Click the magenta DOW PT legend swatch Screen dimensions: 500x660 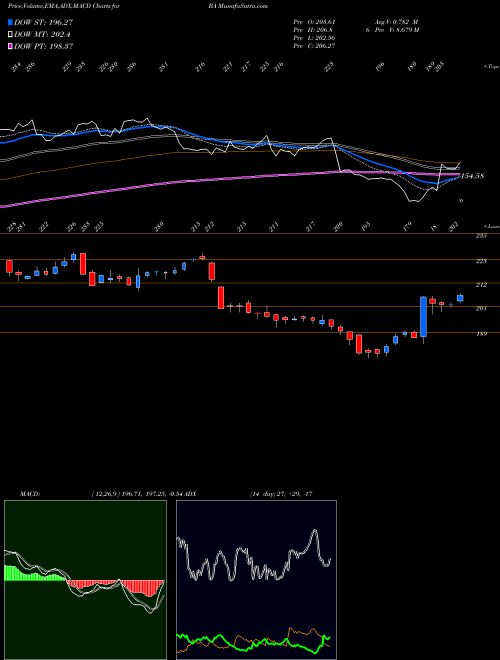(10, 46)
